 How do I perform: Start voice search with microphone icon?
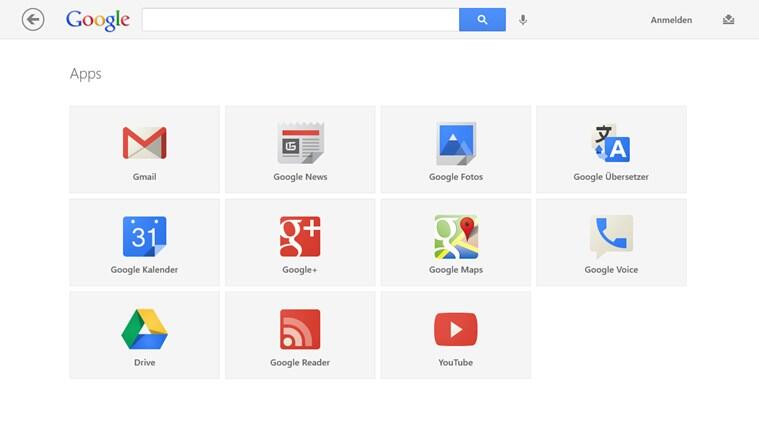[x=523, y=20]
